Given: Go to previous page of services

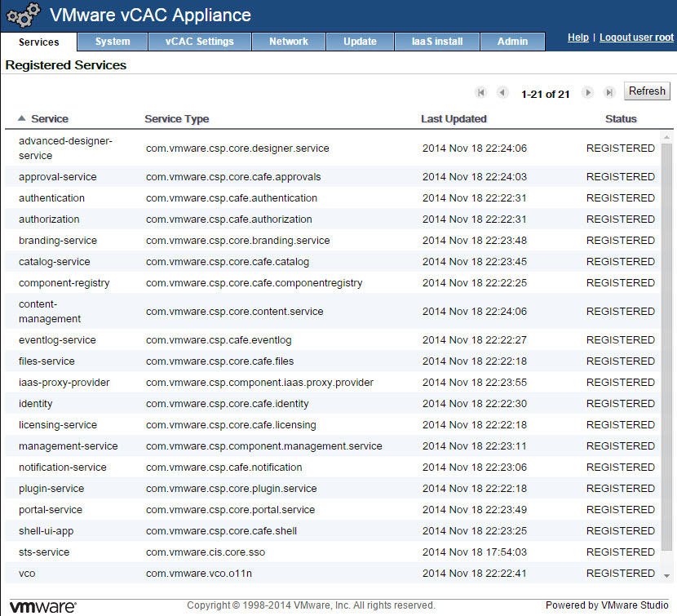Looking at the screenshot, I should pos(502,93).
